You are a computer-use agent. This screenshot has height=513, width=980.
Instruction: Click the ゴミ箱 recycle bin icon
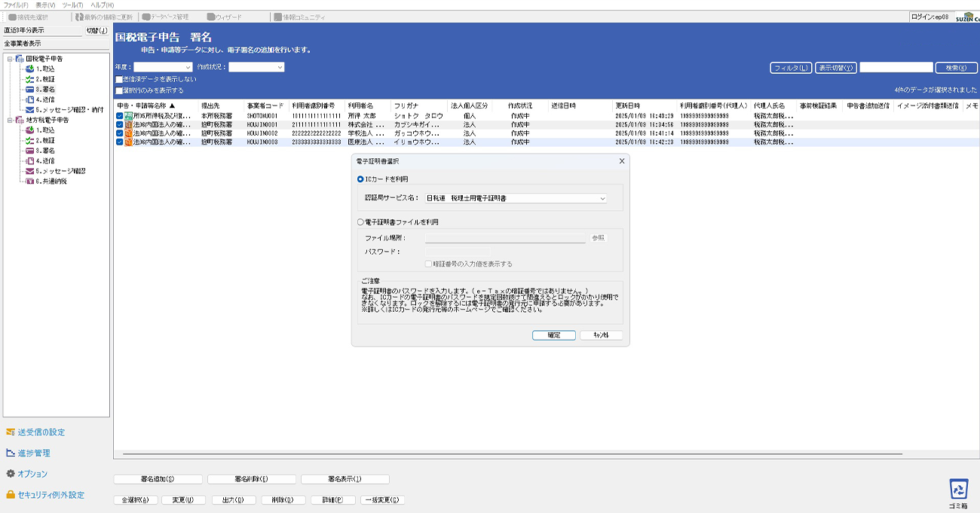(x=959, y=490)
